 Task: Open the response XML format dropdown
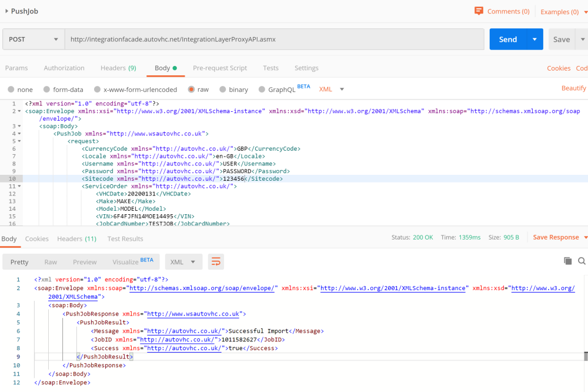(183, 262)
